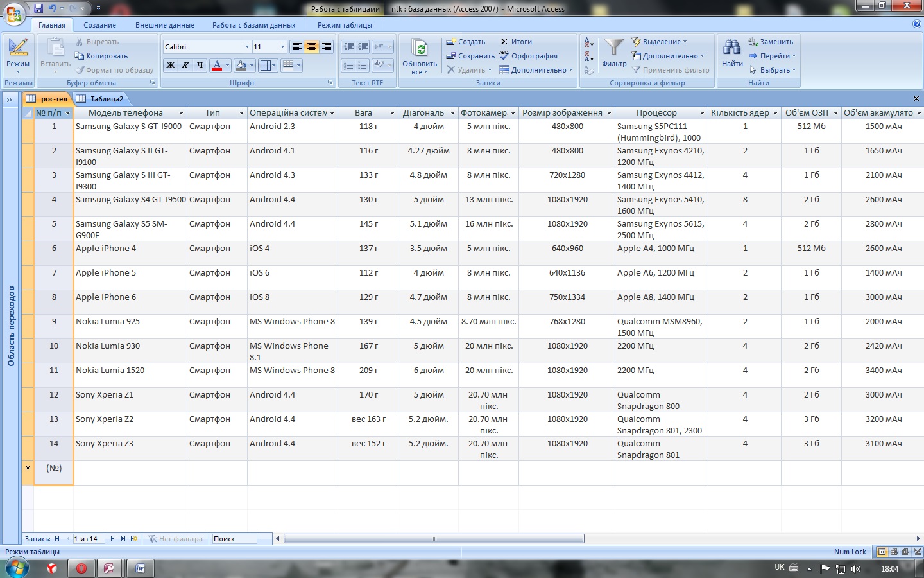Open Дополнительно advanced filter options

pos(667,56)
